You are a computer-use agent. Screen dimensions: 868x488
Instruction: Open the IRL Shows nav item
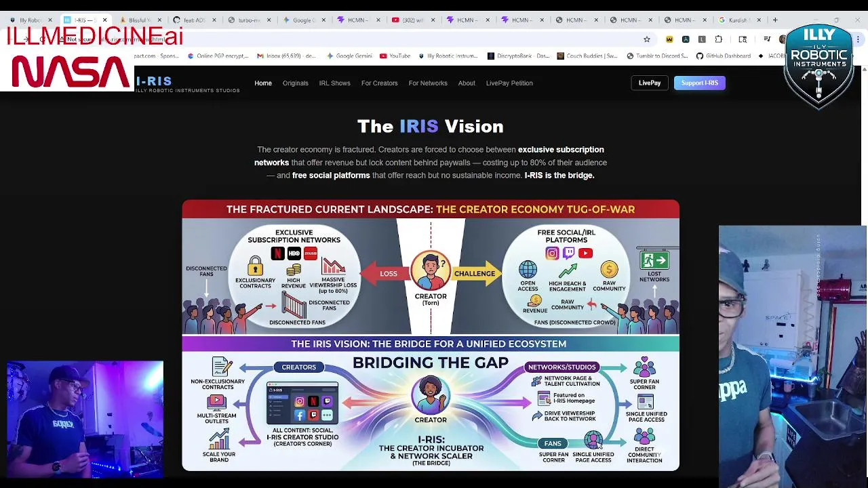pyautogui.click(x=335, y=83)
